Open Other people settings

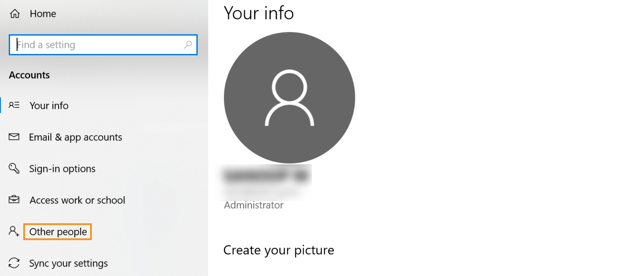pyautogui.click(x=58, y=232)
